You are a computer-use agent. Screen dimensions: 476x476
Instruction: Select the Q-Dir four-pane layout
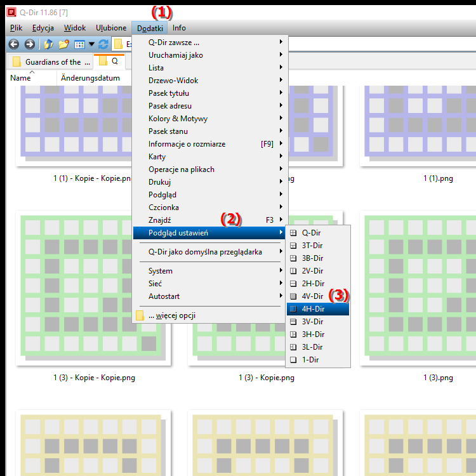311,233
